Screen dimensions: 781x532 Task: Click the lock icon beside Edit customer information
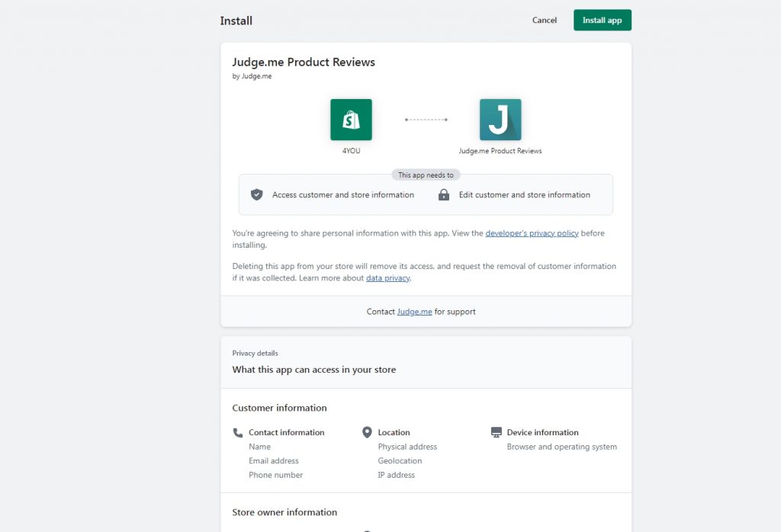443,194
